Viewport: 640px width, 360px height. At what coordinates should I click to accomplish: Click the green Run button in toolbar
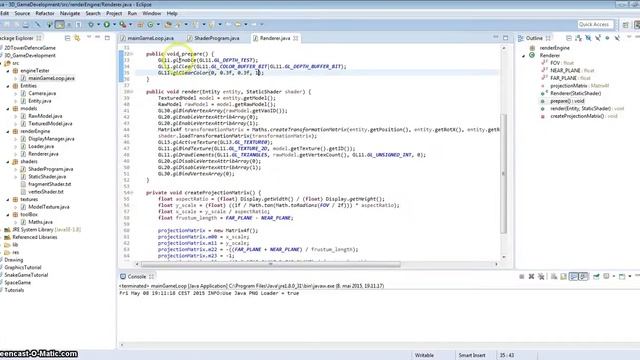[107, 24]
